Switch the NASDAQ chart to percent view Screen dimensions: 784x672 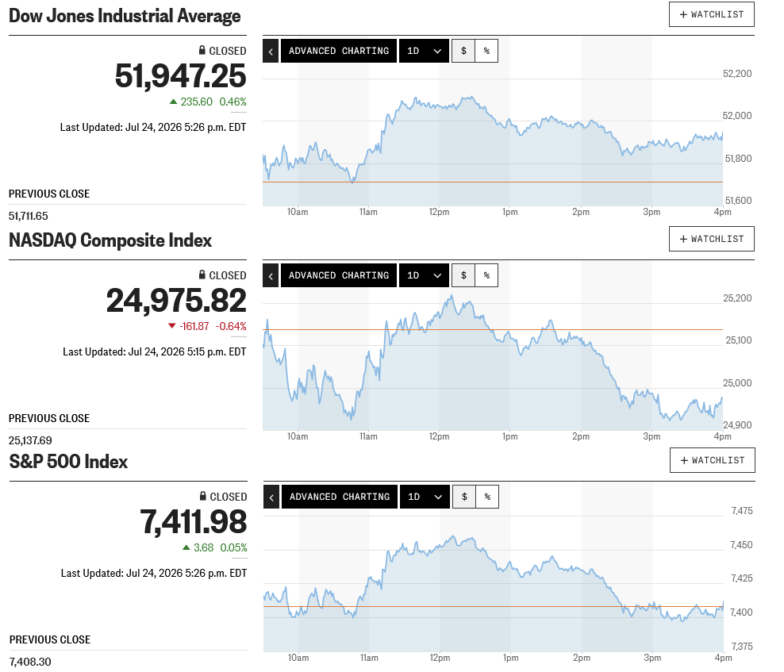coord(486,275)
